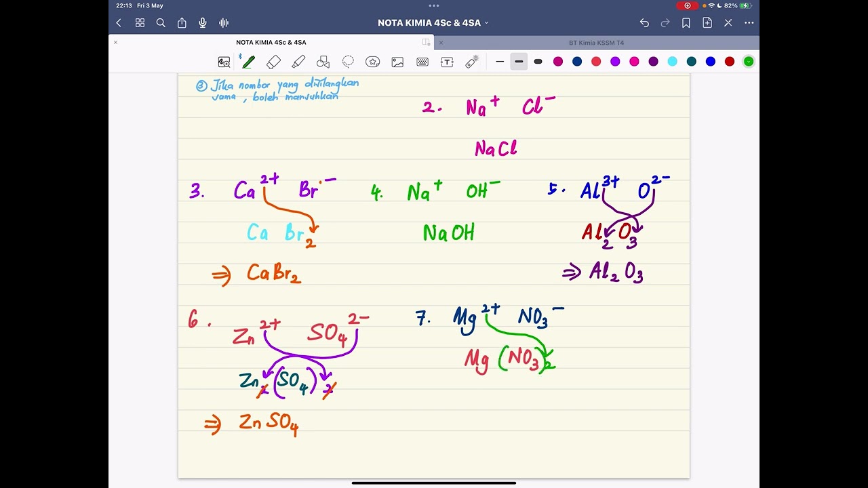Close the BT Kimia KSSM T4 tab
The image size is (868, 488).
pos(441,43)
